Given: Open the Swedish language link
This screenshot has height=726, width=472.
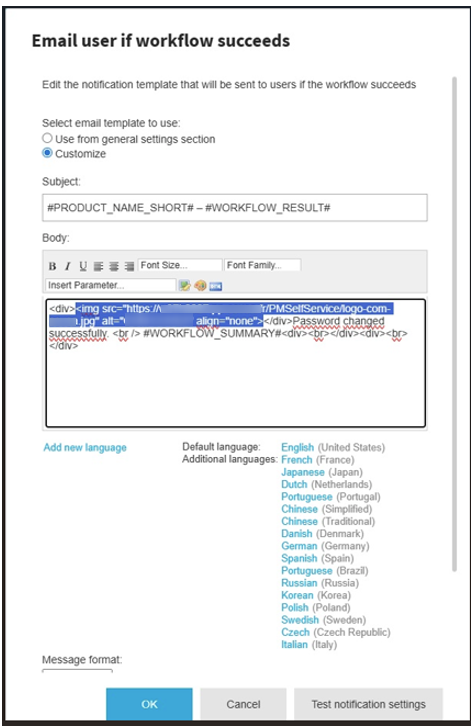Looking at the screenshot, I should (x=300, y=620).
